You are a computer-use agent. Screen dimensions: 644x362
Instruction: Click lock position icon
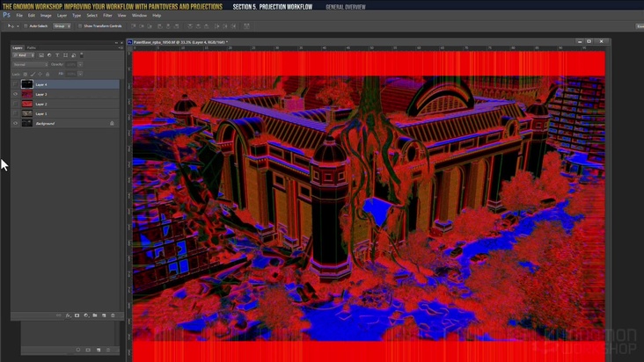pos(40,74)
